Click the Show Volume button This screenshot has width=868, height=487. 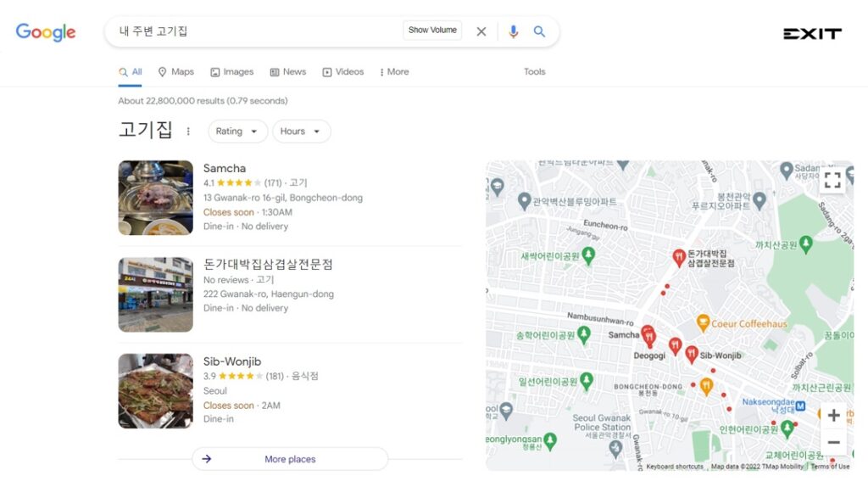(x=432, y=30)
